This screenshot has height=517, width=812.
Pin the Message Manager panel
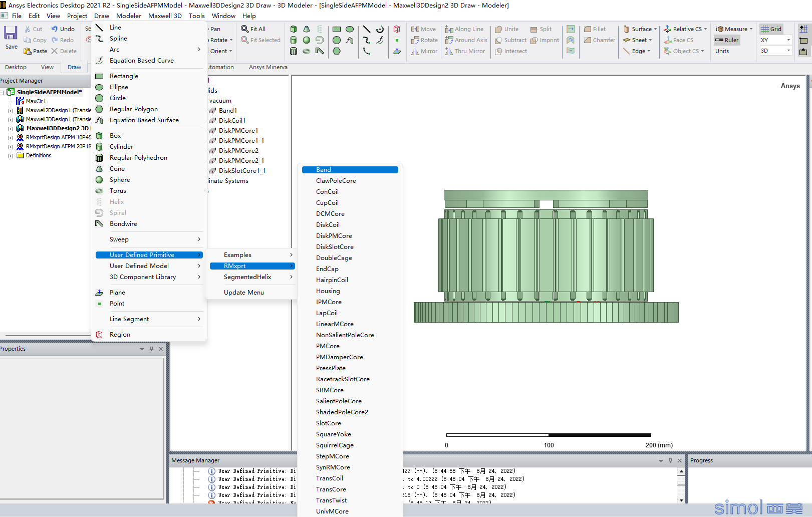pyautogui.click(x=670, y=460)
